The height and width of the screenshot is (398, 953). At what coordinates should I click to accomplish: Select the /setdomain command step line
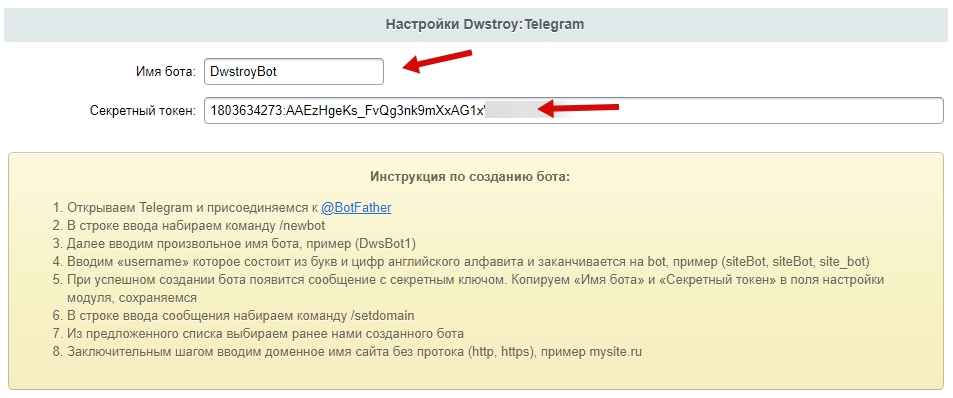click(x=233, y=316)
